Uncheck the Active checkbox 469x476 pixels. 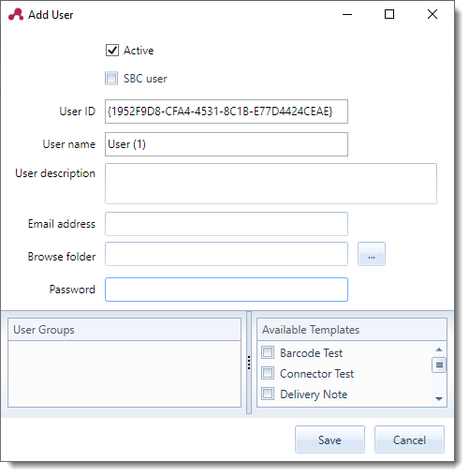pos(112,50)
